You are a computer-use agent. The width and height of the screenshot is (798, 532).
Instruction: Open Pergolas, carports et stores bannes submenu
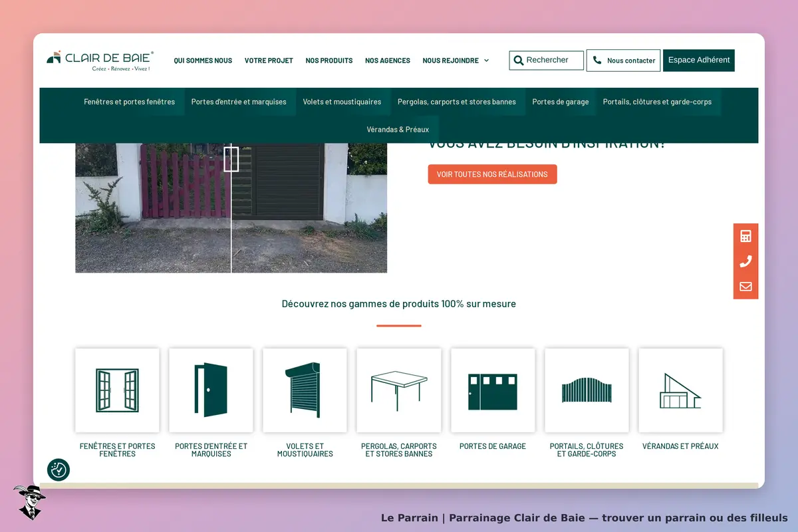click(457, 102)
